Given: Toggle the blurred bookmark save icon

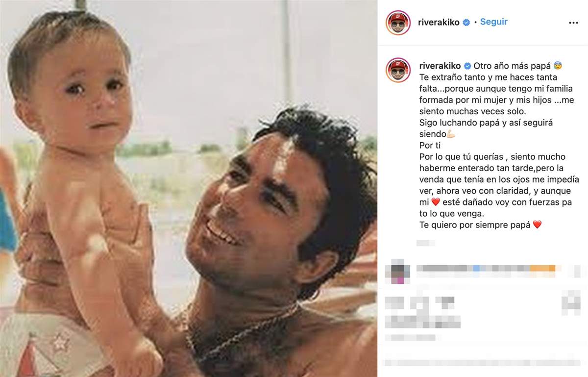Looking at the screenshot, I should point(571,302).
